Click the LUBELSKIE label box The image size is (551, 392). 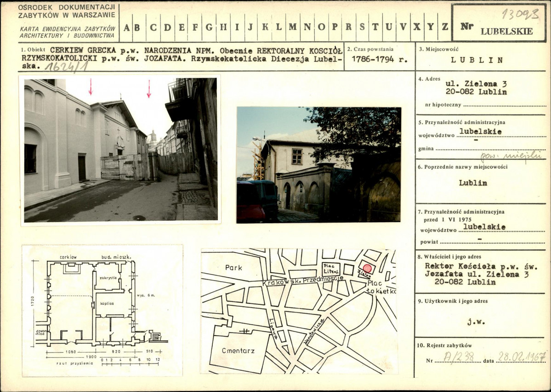[506, 31]
